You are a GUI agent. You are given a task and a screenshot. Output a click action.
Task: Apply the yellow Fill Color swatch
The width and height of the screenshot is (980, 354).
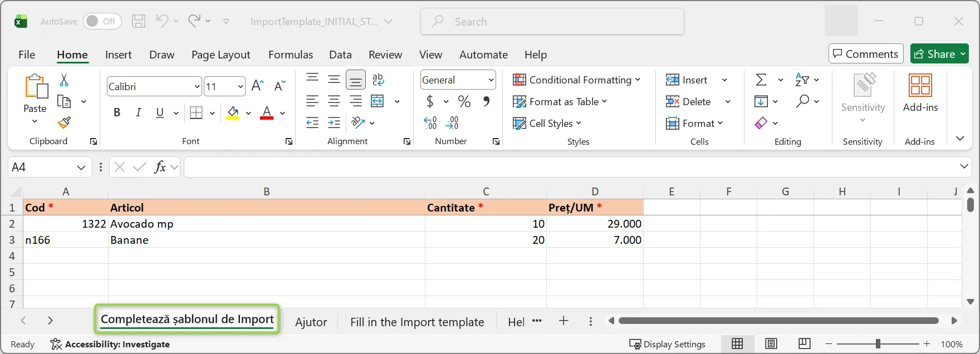click(233, 113)
